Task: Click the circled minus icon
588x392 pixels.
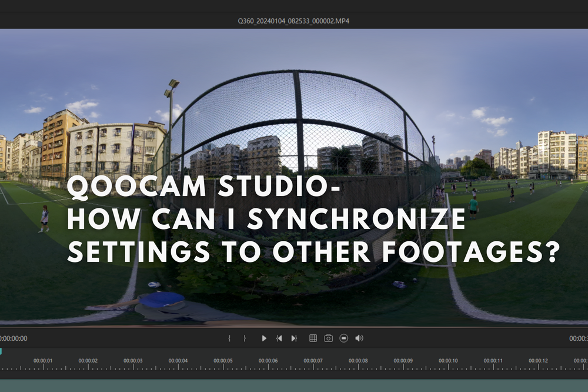Action: tap(344, 338)
